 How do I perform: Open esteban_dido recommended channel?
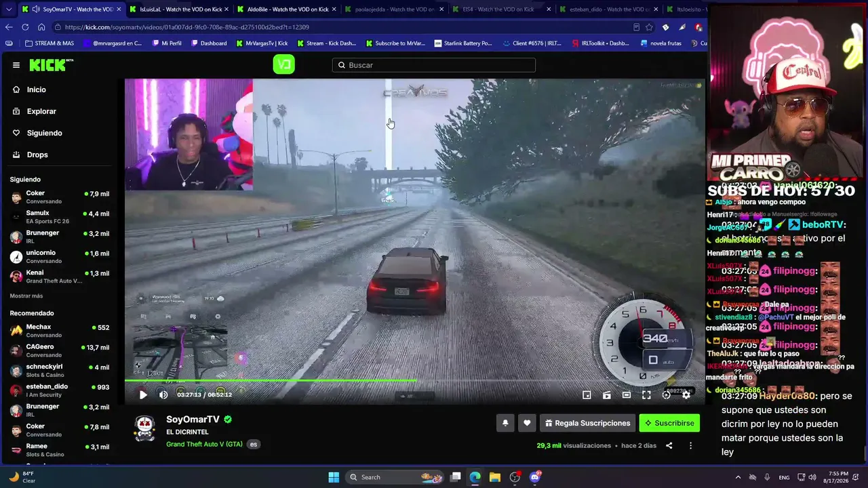tap(59, 390)
